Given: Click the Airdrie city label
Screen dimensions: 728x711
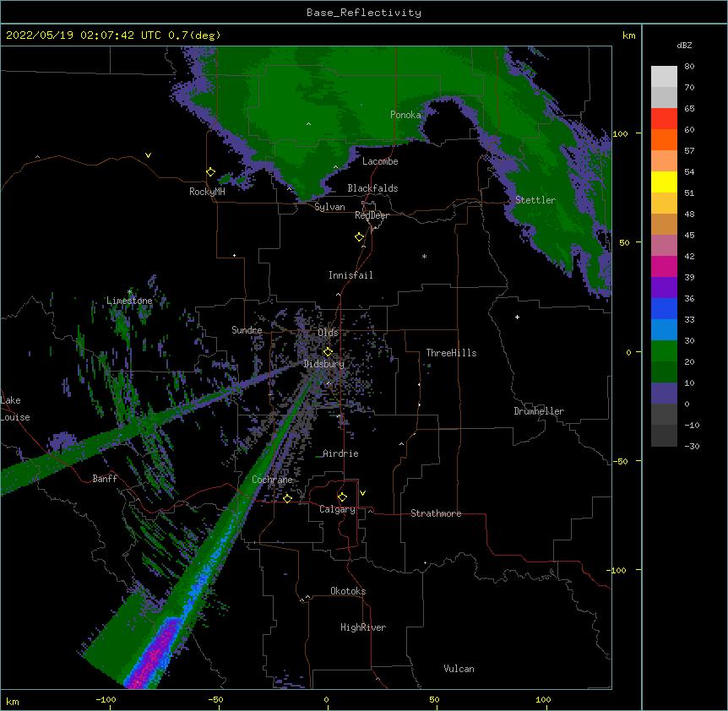Looking at the screenshot, I should click(340, 453).
